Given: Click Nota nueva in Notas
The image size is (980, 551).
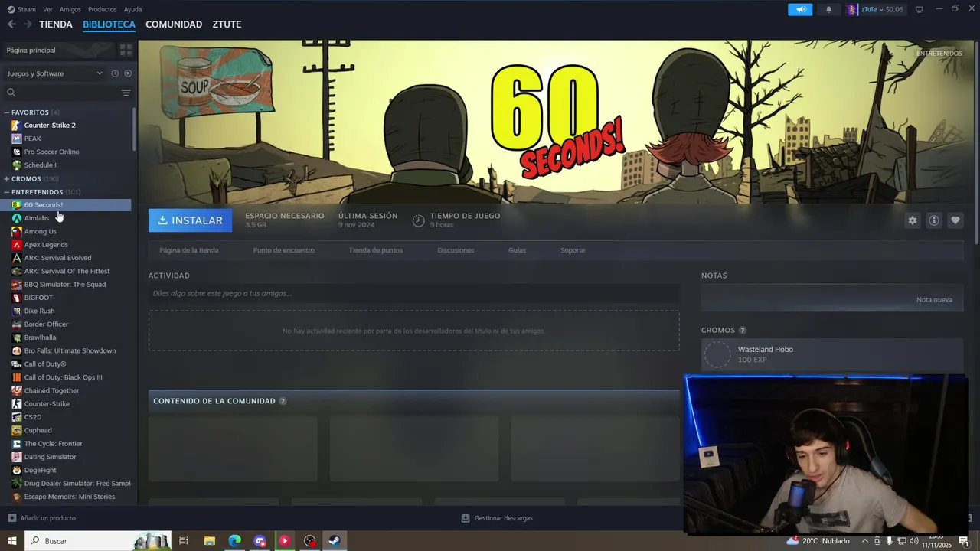Looking at the screenshot, I should point(934,299).
